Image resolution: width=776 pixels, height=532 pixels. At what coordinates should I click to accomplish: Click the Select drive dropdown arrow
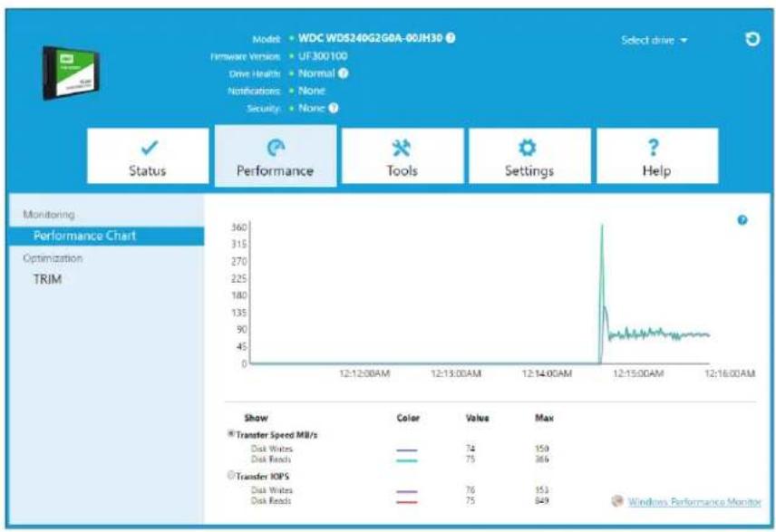pos(684,41)
